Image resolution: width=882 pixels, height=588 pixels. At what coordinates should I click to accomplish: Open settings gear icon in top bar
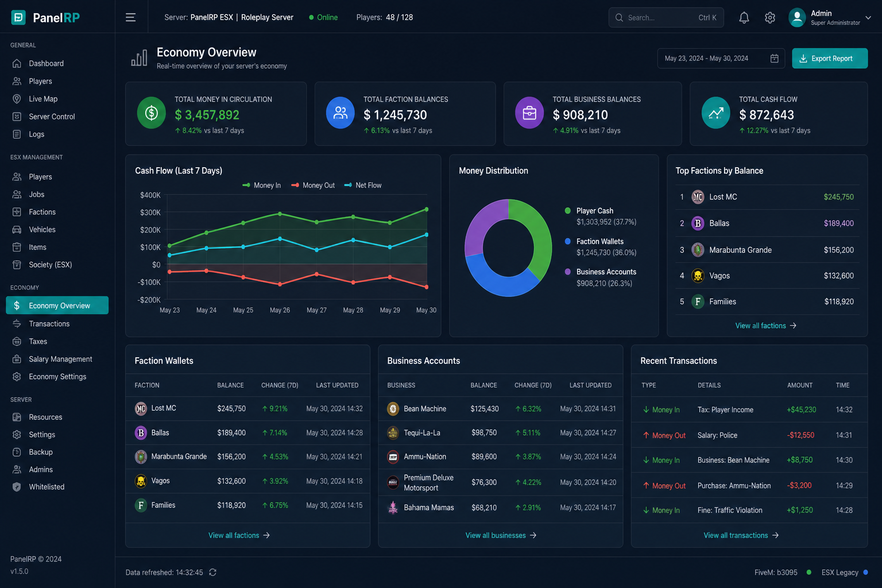click(x=770, y=18)
